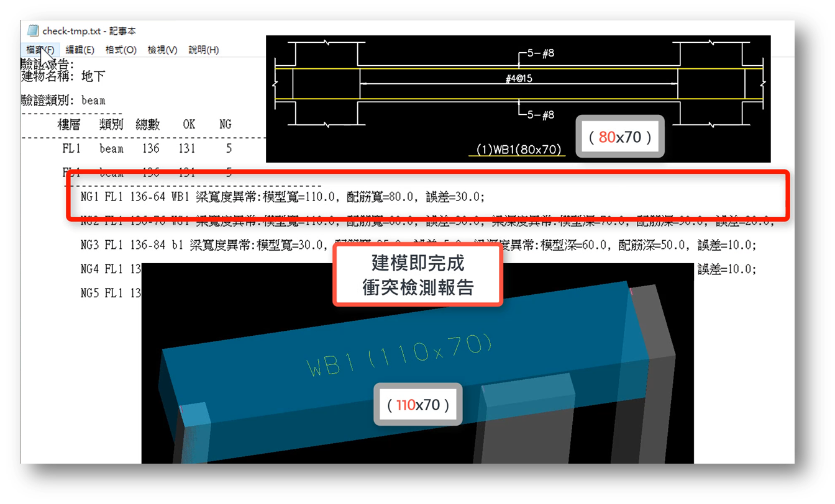Click the 建模即完成衝突檢測報告 callout

417,275
